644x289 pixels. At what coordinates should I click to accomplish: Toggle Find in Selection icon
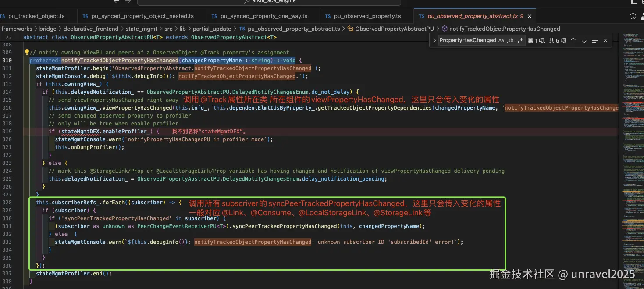(x=594, y=40)
